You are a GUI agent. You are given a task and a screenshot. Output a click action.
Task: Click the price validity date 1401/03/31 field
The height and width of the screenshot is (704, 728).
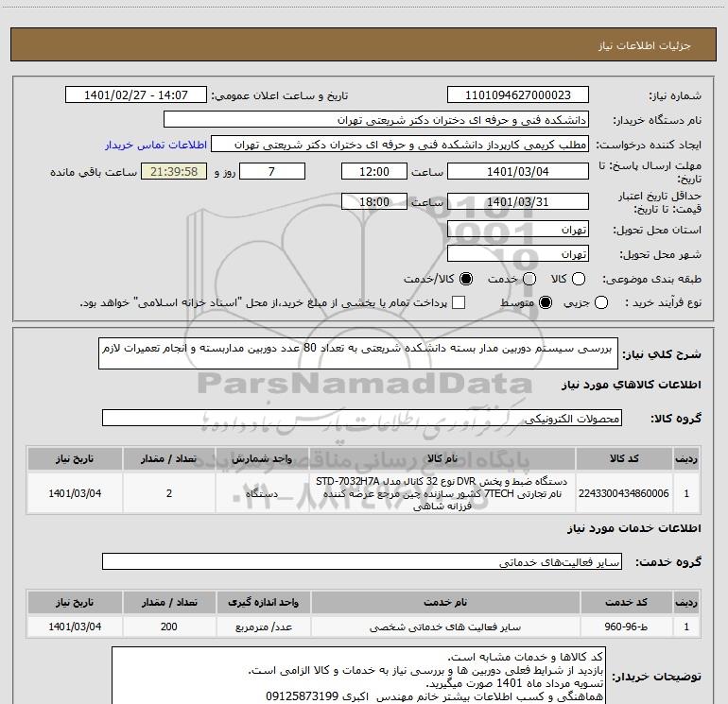[x=518, y=201]
